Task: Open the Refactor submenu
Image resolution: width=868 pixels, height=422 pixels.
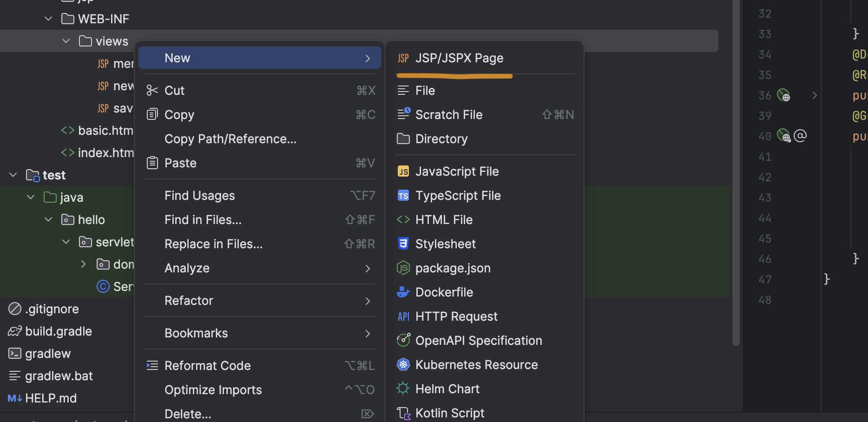Action: pos(260,301)
